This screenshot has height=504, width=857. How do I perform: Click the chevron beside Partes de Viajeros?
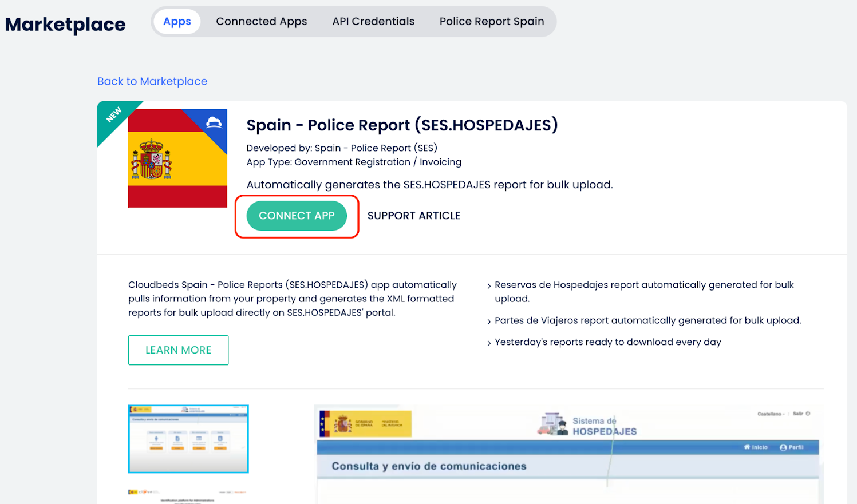(x=489, y=322)
